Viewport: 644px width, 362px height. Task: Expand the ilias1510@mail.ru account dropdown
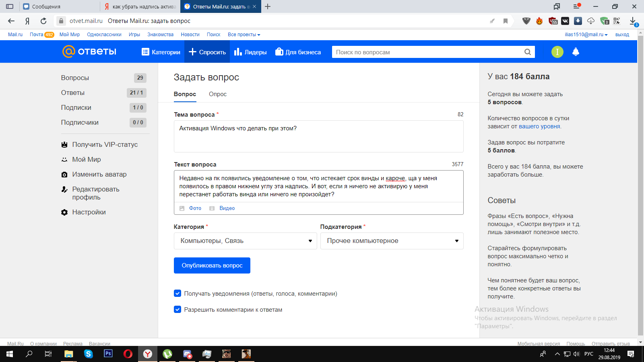tap(586, 35)
